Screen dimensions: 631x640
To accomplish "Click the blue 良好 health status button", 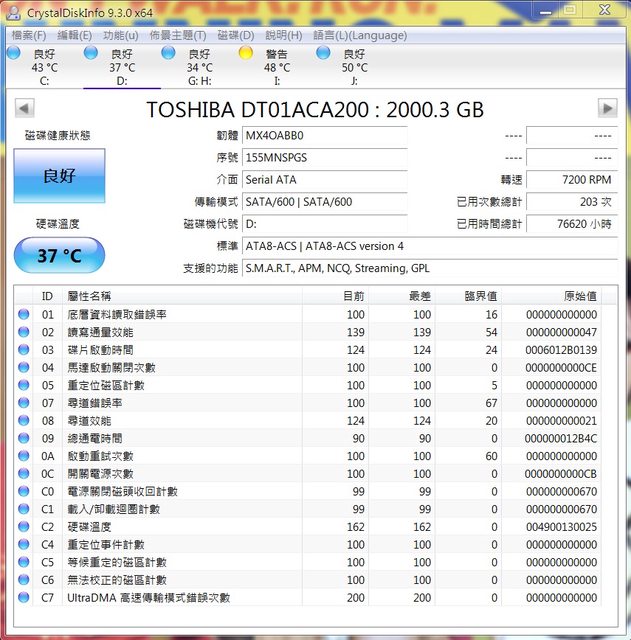I will click(58, 176).
